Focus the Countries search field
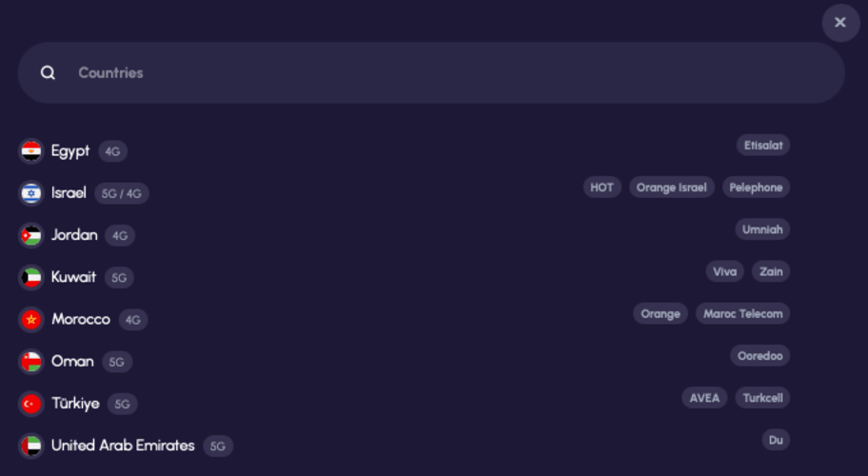The width and height of the screenshot is (868, 476). point(431,72)
